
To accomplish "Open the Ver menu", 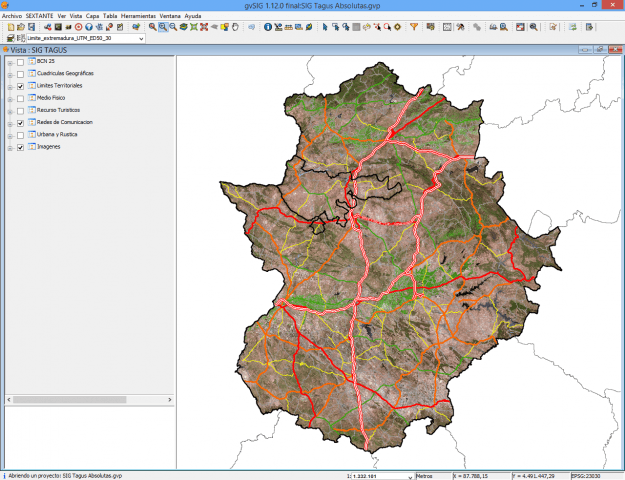I will tap(61, 16).
